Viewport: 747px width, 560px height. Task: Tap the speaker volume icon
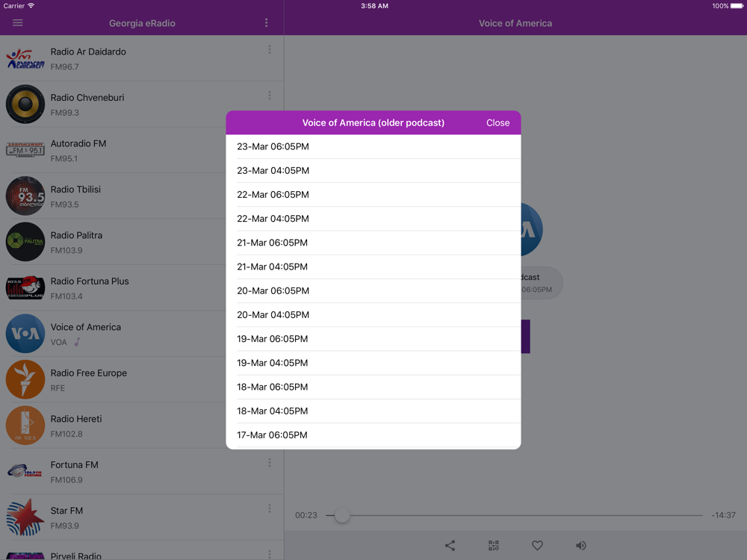[x=580, y=545]
